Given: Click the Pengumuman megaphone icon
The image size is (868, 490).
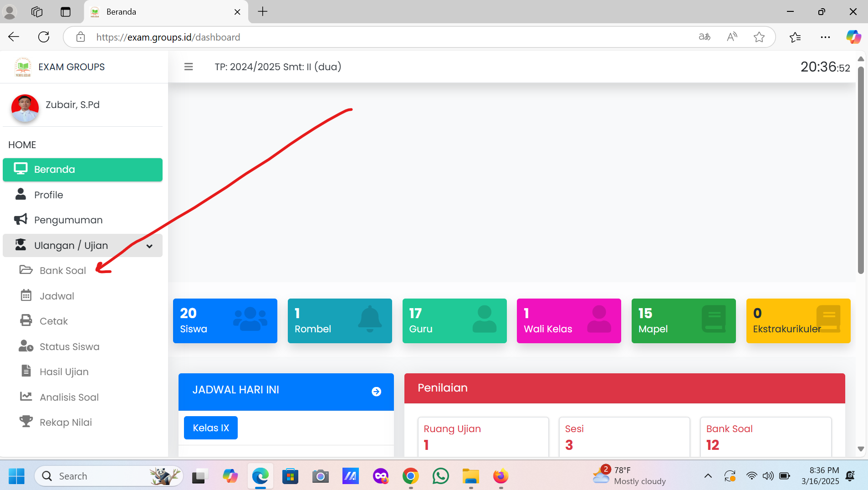Looking at the screenshot, I should click(20, 220).
